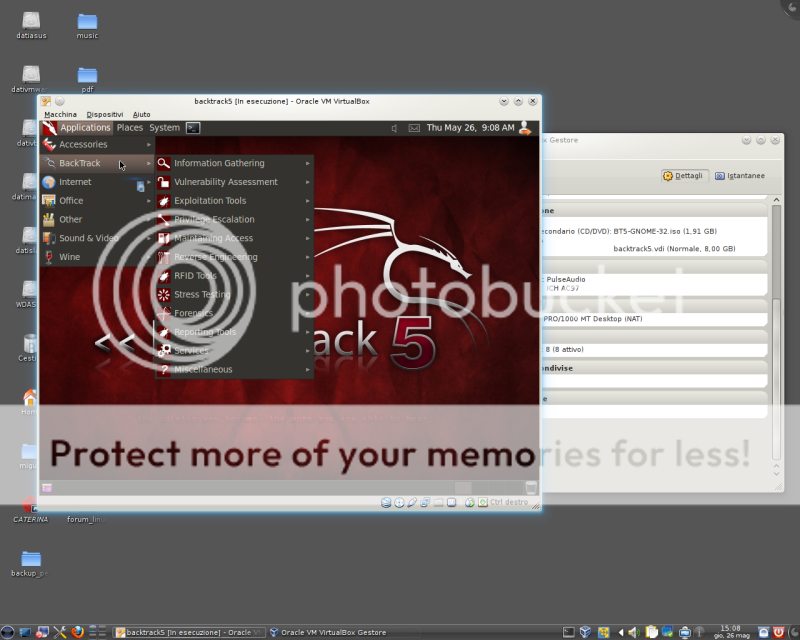Click the green arrow host key icon
The width and height of the screenshot is (800, 640).
click(x=483, y=503)
